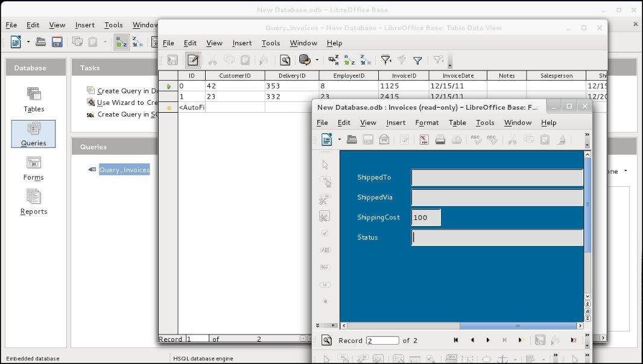Select Query_Invoices in the Queries list
643x364 pixels.
pos(124,170)
